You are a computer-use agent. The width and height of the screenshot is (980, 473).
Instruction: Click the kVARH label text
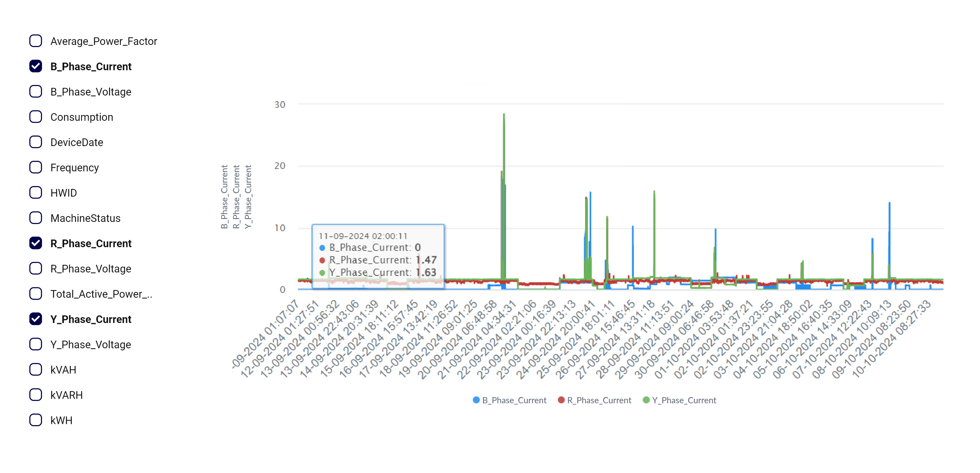tap(67, 395)
